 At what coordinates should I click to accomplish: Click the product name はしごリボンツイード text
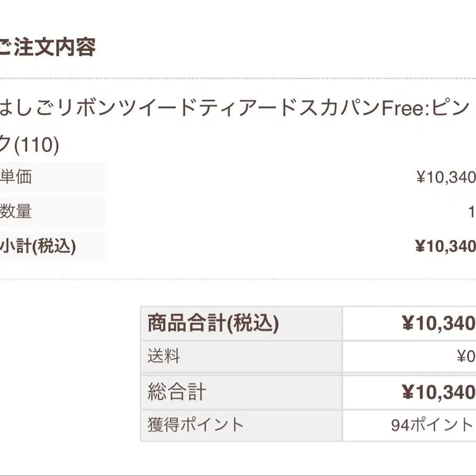(95, 109)
